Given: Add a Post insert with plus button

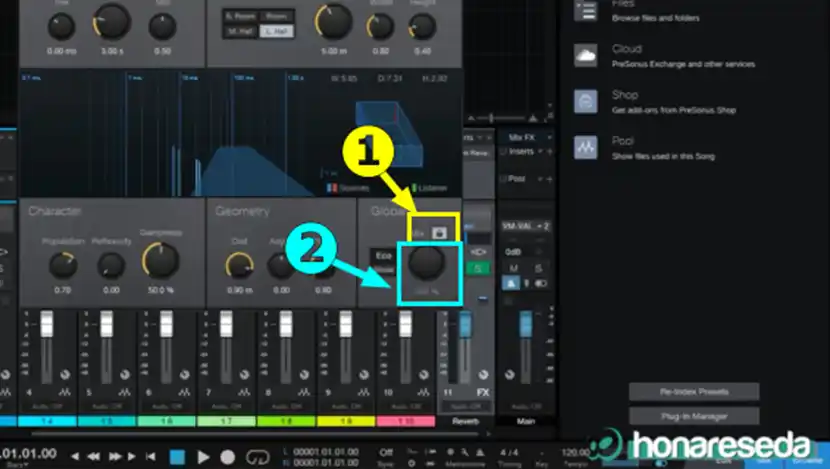Looking at the screenshot, I should [549, 179].
